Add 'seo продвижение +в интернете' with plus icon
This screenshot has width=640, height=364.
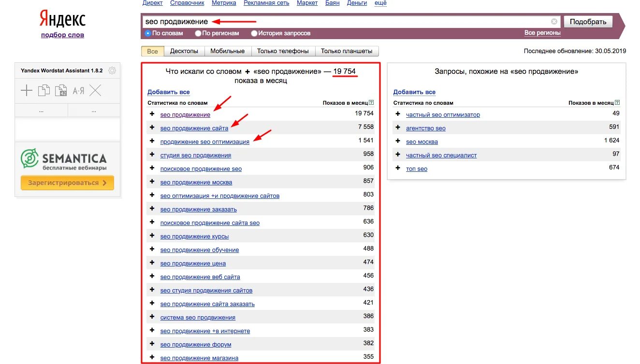click(152, 330)
